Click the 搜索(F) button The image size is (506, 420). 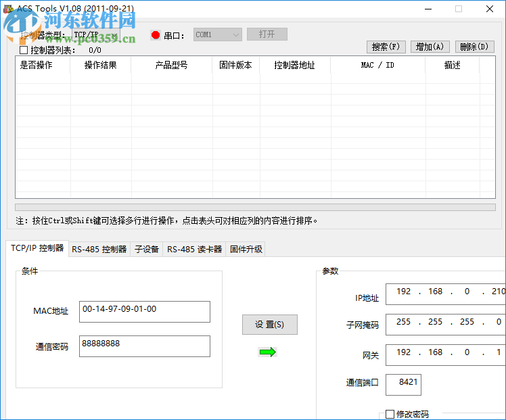tap(386, 47)
